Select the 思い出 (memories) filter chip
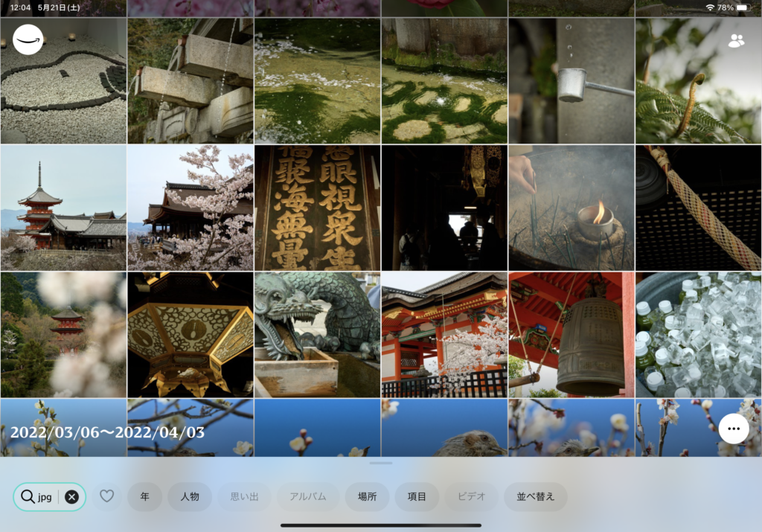The image size is (762, 532). click(244, 497)
